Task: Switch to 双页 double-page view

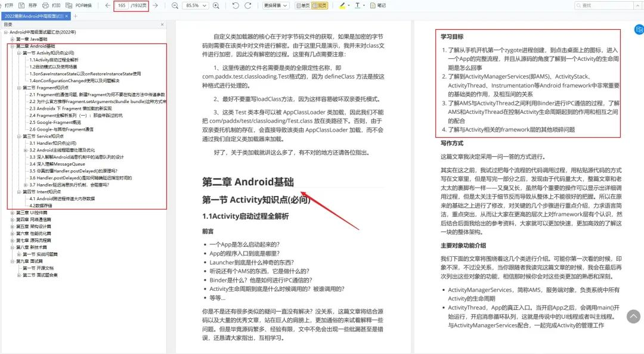Action: coord(320,5)
